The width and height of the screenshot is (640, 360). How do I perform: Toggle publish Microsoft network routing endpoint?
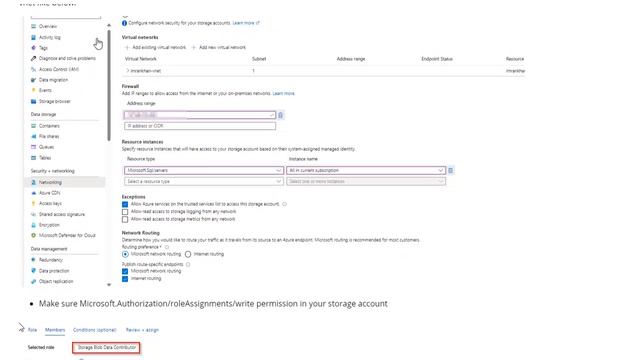pyautogui.click(x=125, y=271)
